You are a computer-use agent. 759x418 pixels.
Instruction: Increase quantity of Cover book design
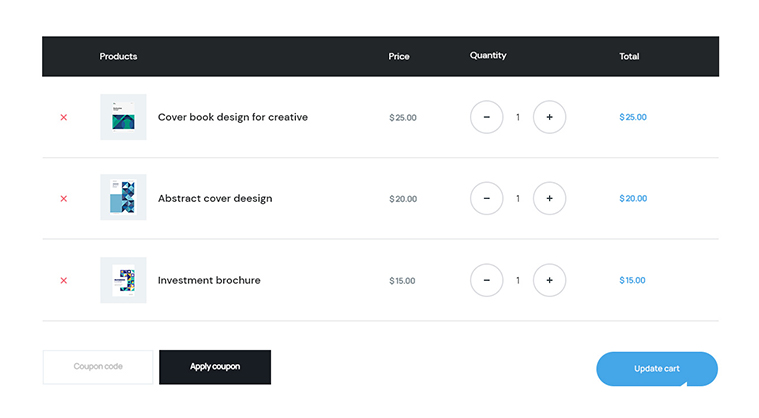click(549, 117)
